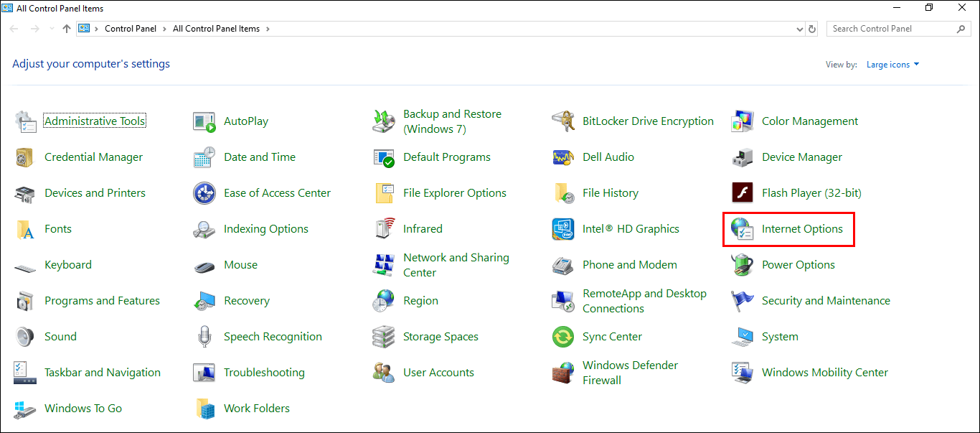Open the Indexing Options icon
Screen dimensions: 980x433
204,229
